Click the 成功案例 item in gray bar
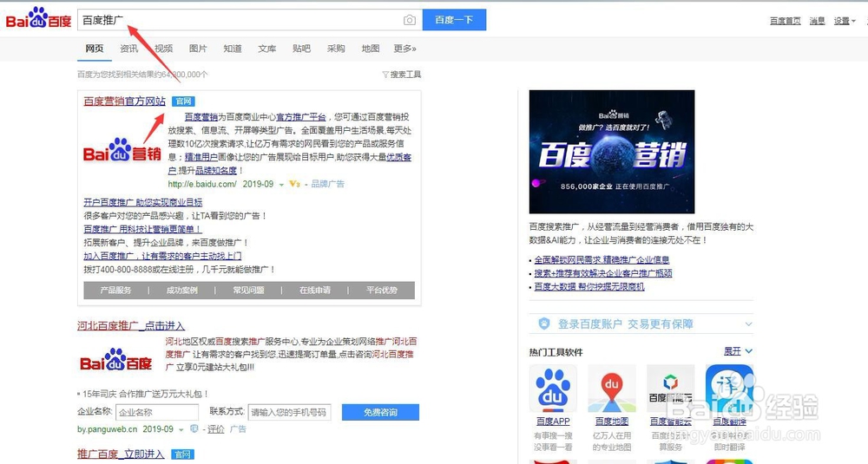The width and height of the screenshot is (868, 464). [x=182, y=291]
